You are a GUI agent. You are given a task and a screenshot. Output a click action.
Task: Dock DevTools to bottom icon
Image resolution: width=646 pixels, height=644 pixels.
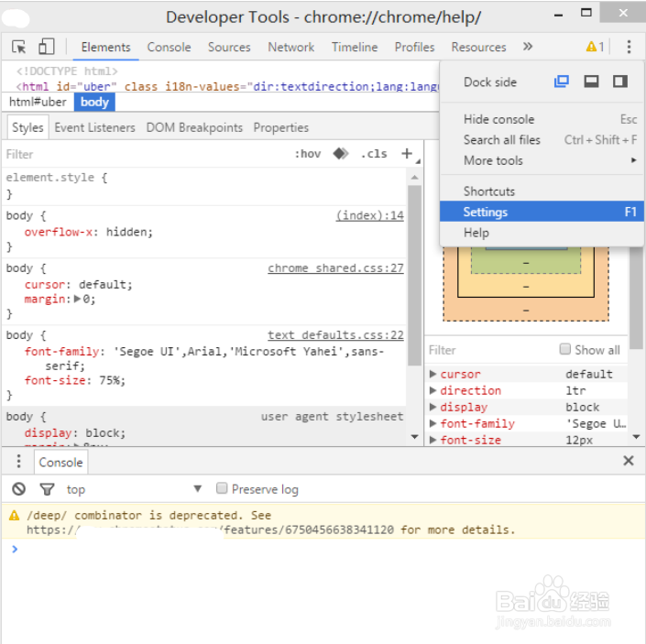[591, 82]
